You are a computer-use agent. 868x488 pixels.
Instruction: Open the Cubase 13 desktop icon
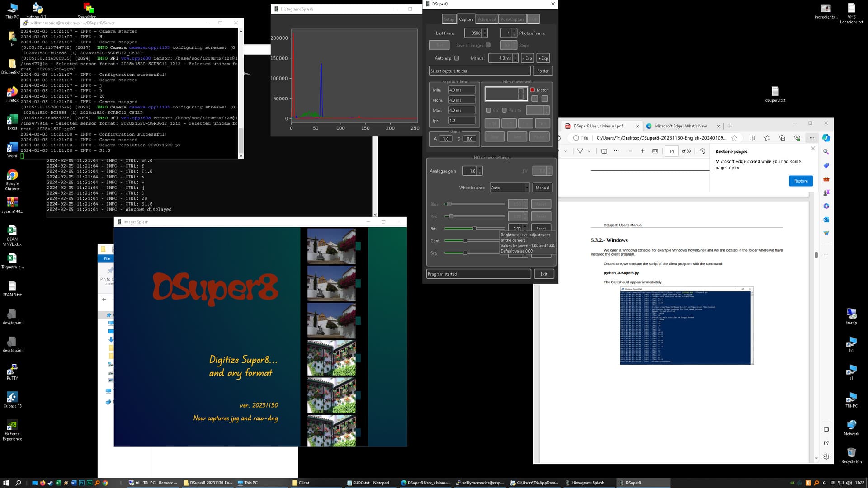(x=12, y=399)
